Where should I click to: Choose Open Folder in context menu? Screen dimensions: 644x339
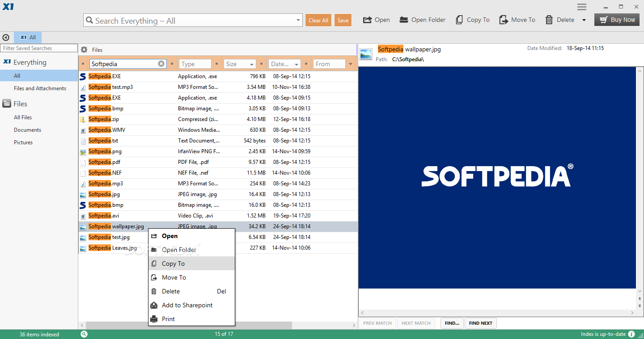click(x=191, y=250)
